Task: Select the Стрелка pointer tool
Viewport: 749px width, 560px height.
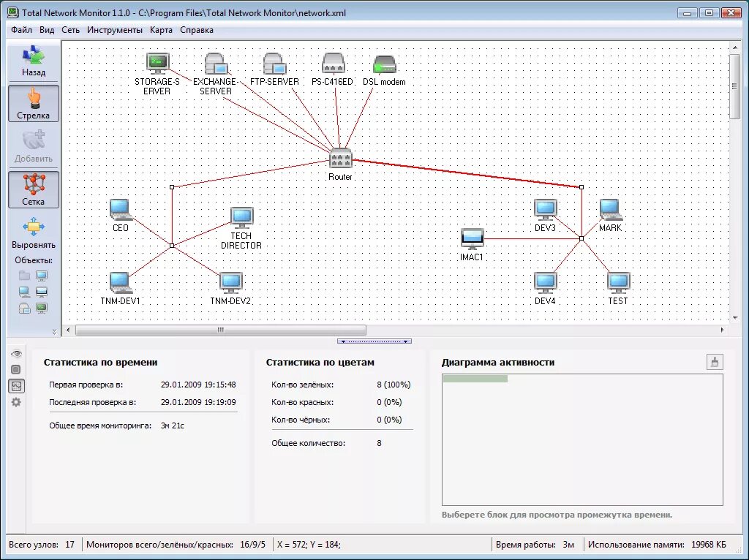Action: coord(34,103)
